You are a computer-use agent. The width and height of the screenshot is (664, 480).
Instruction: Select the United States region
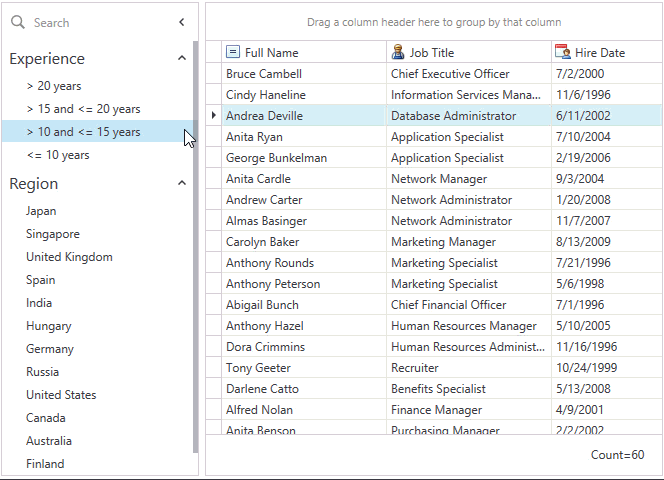61,395
